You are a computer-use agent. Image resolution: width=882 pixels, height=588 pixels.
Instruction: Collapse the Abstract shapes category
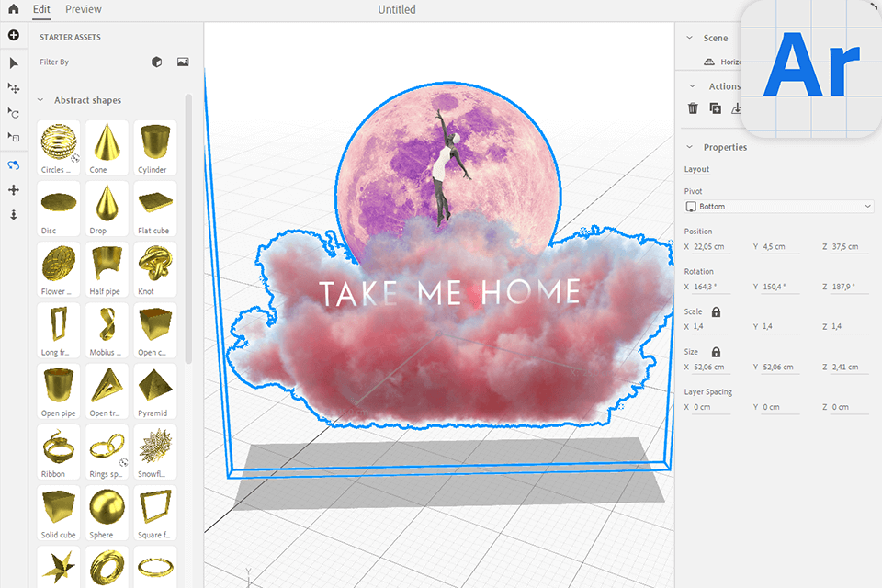coord(40,100)
